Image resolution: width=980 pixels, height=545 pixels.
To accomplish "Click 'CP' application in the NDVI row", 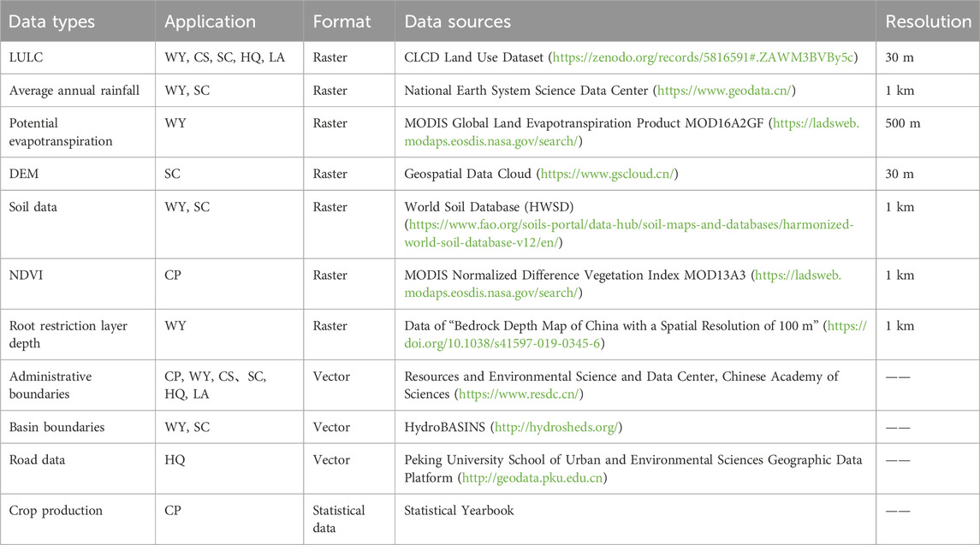I will (173, 275).
